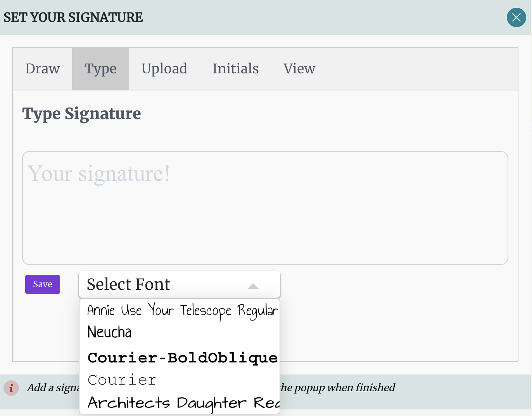Collapse the Select Font dropdown arrow

253,286
